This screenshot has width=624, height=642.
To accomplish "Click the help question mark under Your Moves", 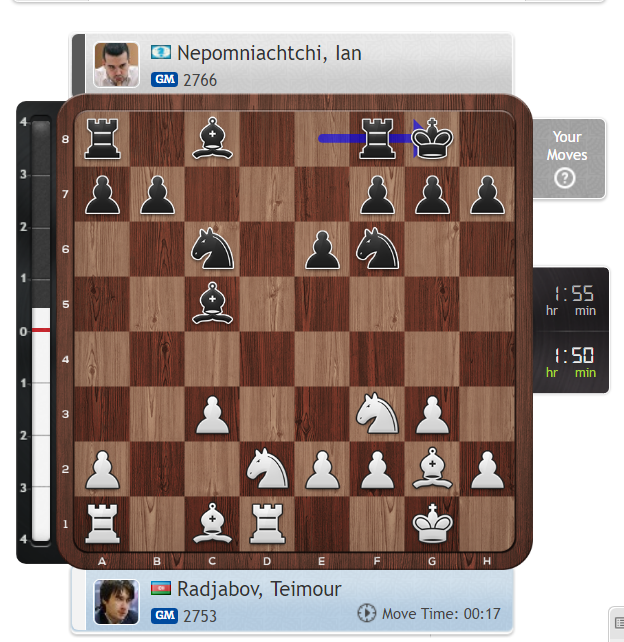I will (565, 178).
